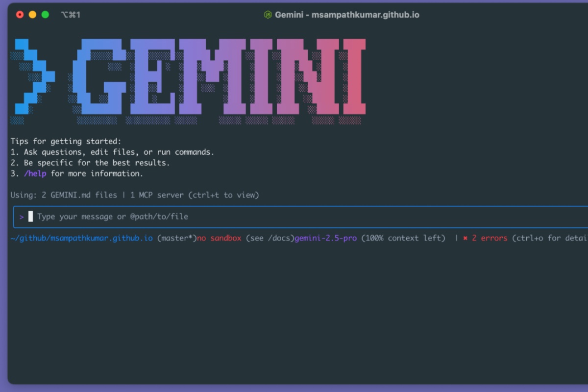Click the window title 'Gemini - msampathkumar.github.io'

tap(347, 15)
